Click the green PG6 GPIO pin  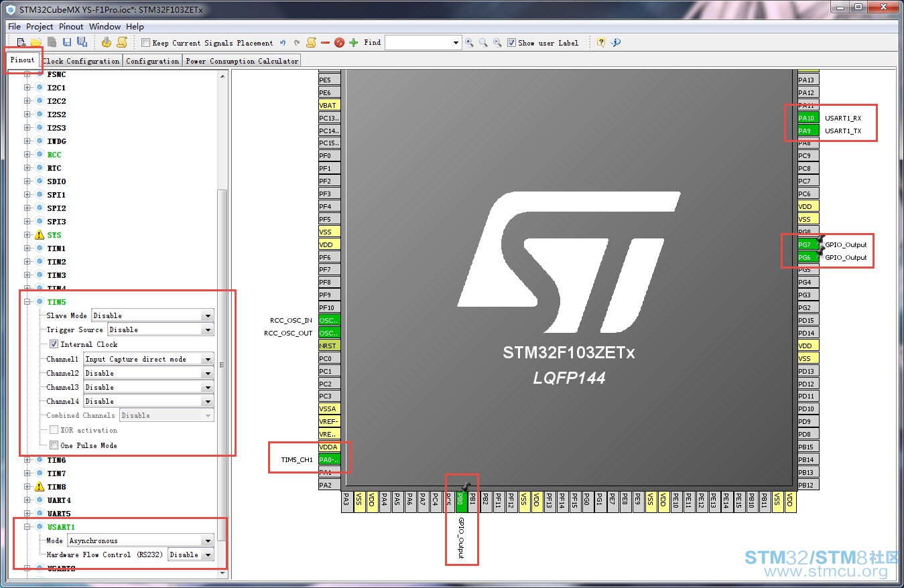[808, 257]
